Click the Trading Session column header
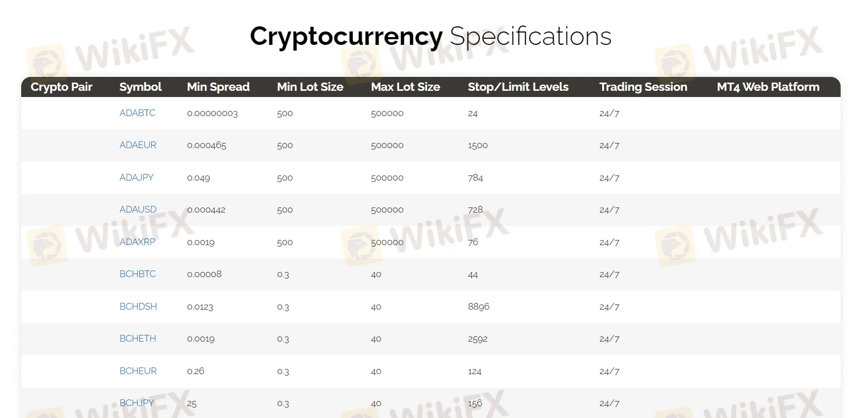Viewport: 868px width, 418px height. click(643, 87)
